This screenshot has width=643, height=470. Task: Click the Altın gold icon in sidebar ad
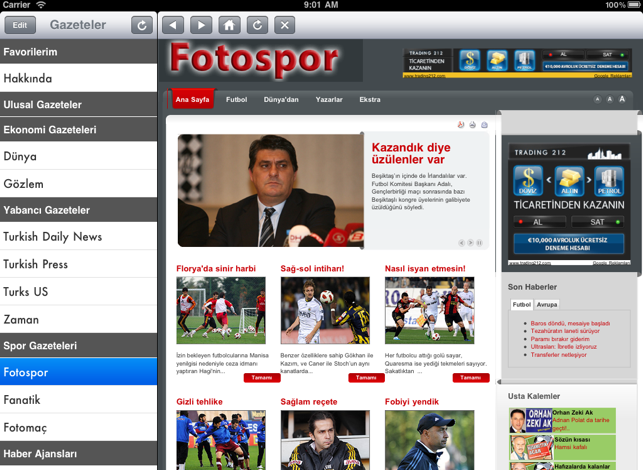pyautogui.click(x=569, y=180)
